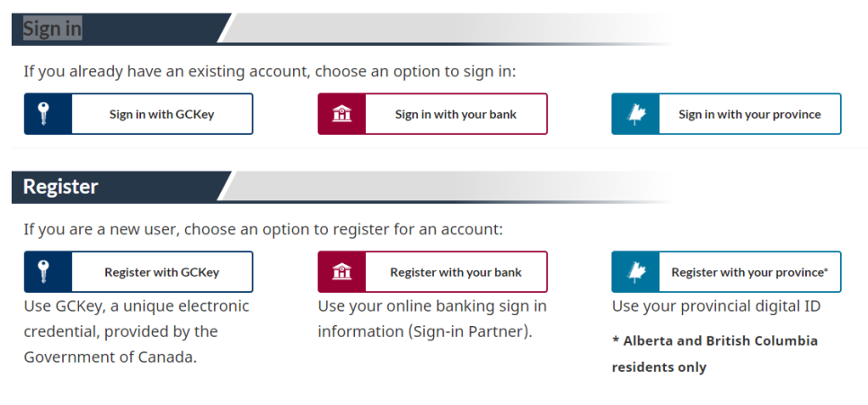Click the online banking Sign-in Partner description
The image size is (868, 405).
pos(431,319)
